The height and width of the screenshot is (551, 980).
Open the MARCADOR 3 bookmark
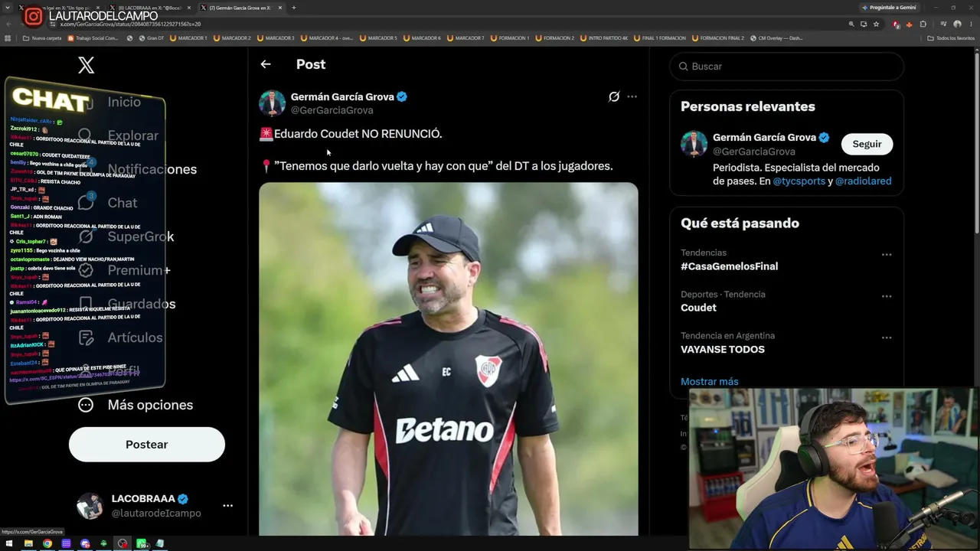[276, 38]
